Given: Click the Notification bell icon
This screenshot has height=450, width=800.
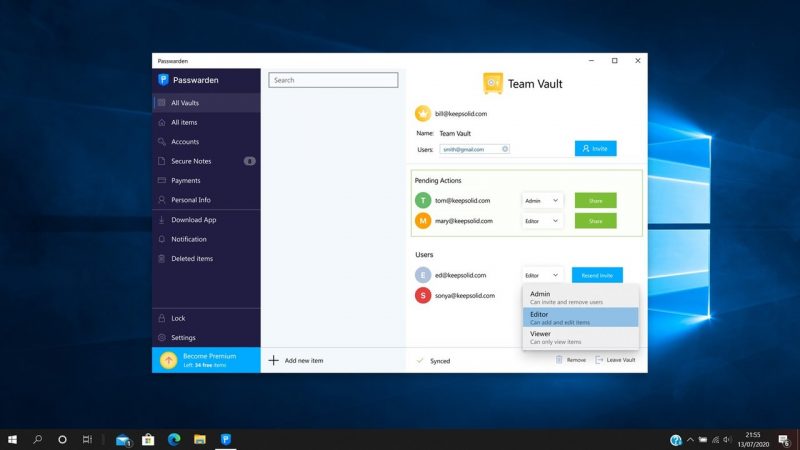Looking at the screenshot, I should pyautogui.click(x=162, y=239).
